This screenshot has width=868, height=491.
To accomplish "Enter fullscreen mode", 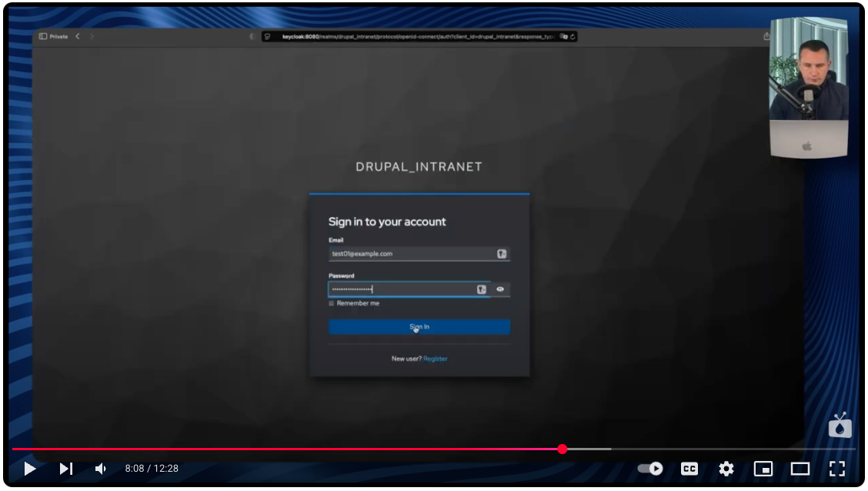I will click(x=837, y=469).
